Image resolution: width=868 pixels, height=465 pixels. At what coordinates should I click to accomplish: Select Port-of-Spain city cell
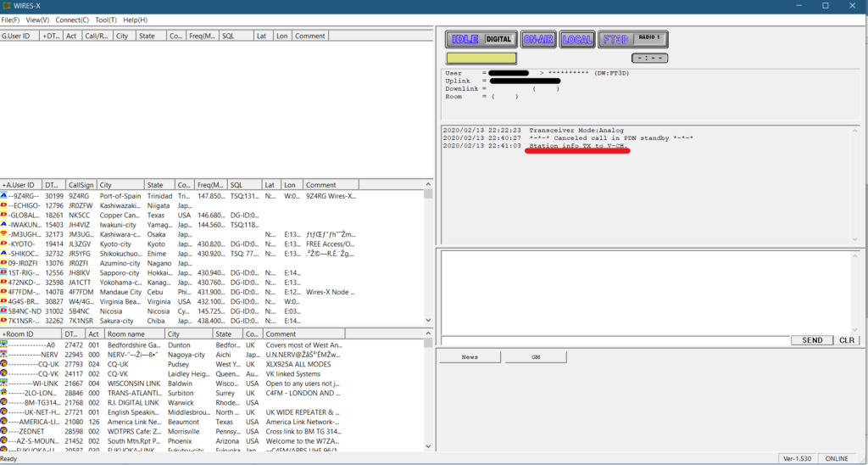point(121,196)
